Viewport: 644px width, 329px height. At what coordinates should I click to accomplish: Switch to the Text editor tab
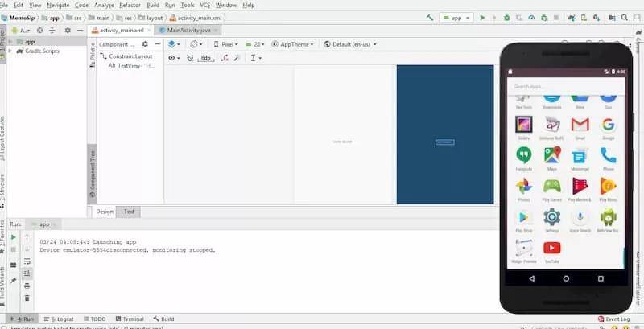pyautogui.click(x=129, y=212)
